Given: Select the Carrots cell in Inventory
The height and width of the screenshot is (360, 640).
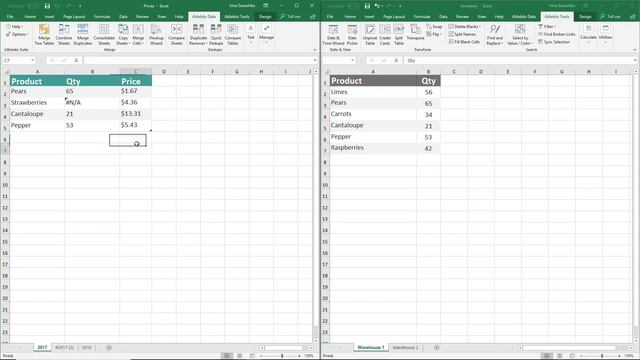Looking at the screenshot, I should (x=373, y=114).
